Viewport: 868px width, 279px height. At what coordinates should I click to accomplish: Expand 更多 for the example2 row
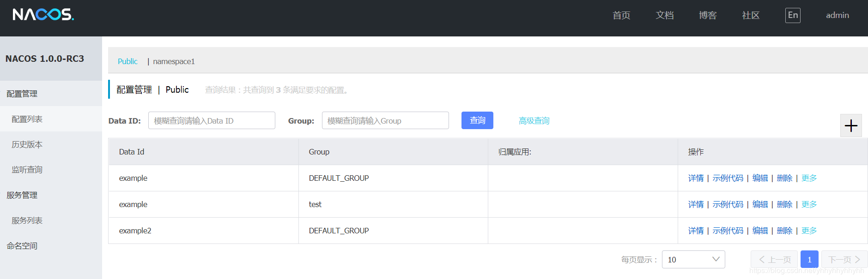(809, 231)
